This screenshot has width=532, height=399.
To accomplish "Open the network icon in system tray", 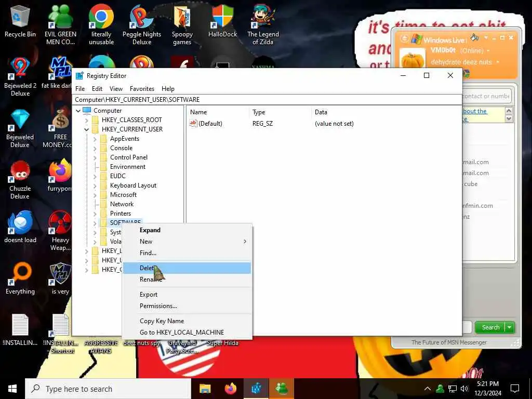I will point(453,389).
